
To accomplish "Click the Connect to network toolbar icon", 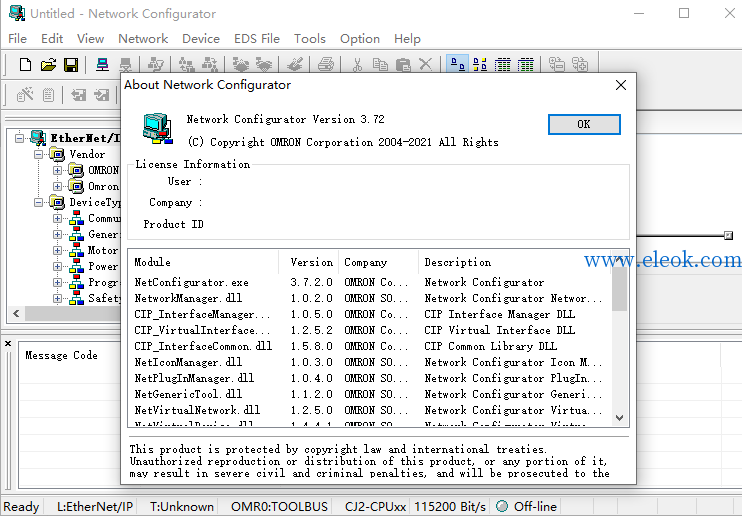I will [x=102, y=64].
